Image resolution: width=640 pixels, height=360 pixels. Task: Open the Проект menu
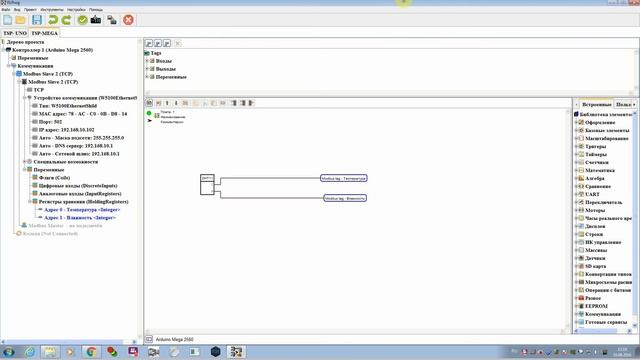[30, 9]
